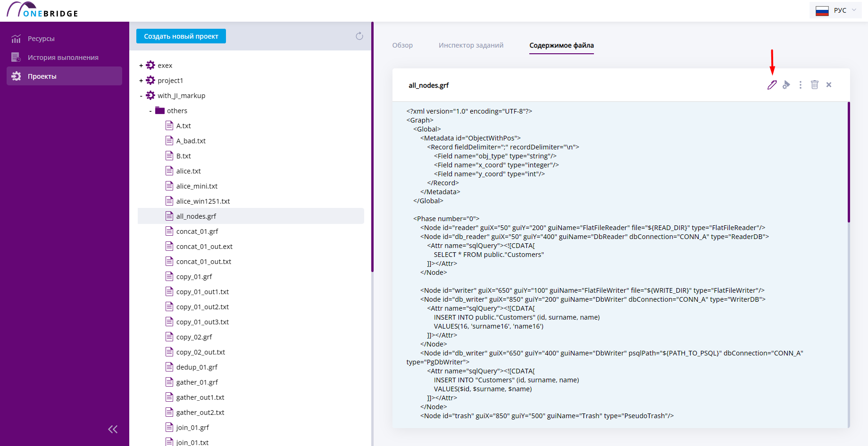Open file gather_out1.txt
This screenshot has width=868, height=446.
click(200, 397)
